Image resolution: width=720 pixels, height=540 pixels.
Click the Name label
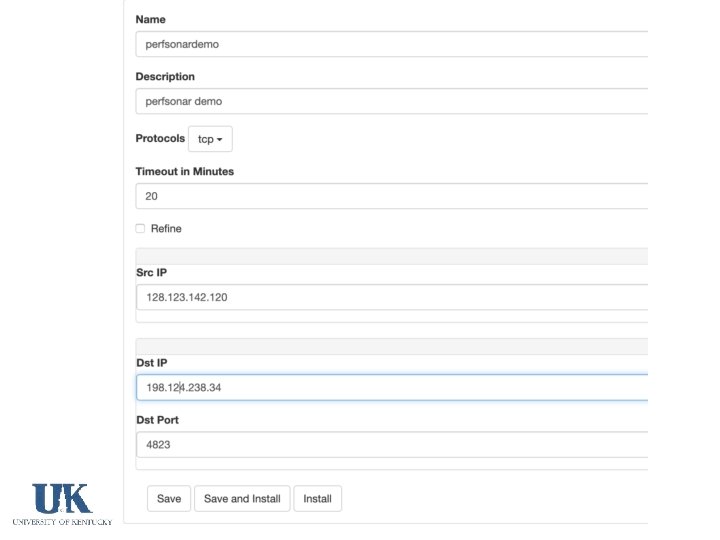click(x=151, y=19)
